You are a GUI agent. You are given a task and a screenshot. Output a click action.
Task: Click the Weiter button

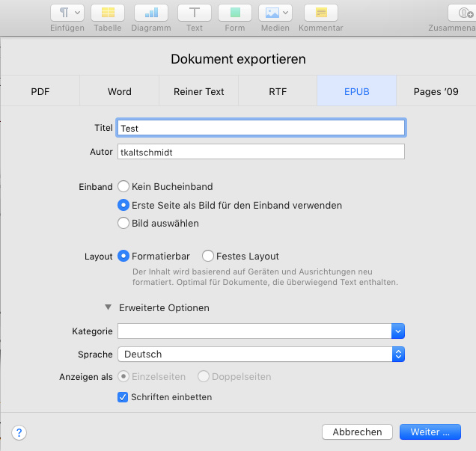[430, 432]
